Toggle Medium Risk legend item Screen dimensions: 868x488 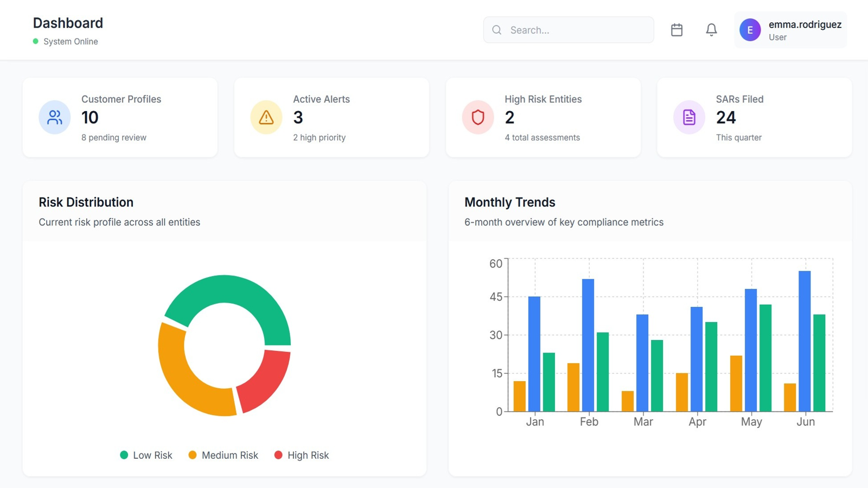(223, 455)
